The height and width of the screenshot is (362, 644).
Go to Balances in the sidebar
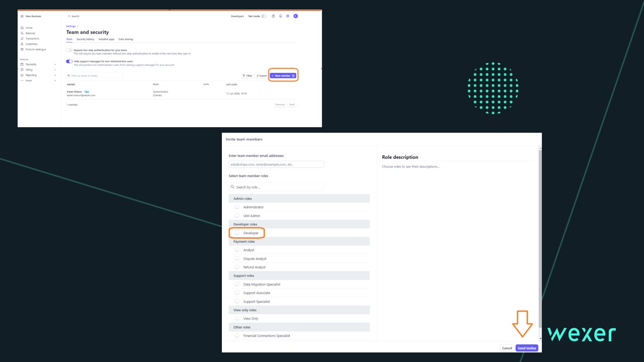(x=30, y=33)
